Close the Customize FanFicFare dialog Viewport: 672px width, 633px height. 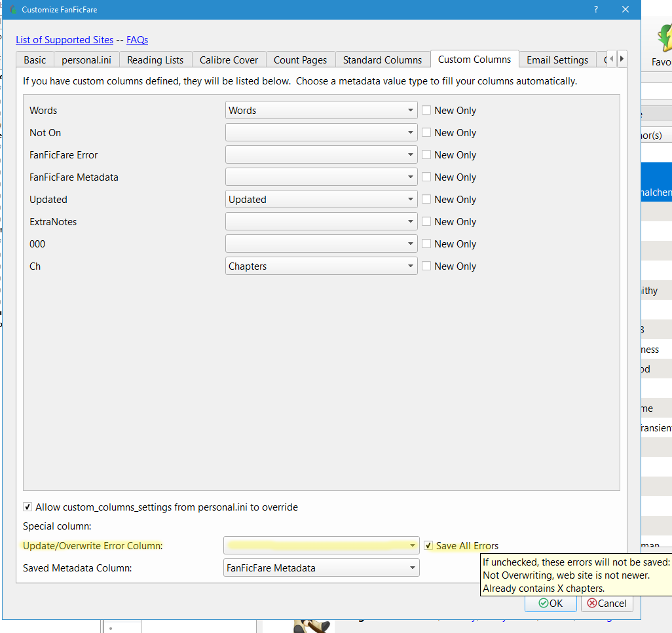[x=625, y=9]
